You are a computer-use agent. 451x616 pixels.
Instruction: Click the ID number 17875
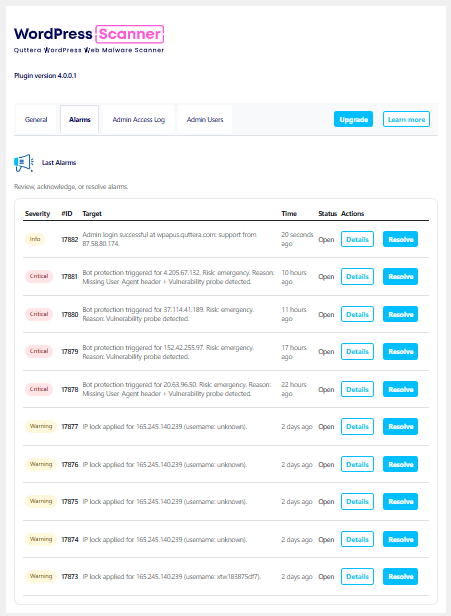(x=70, y=502)
